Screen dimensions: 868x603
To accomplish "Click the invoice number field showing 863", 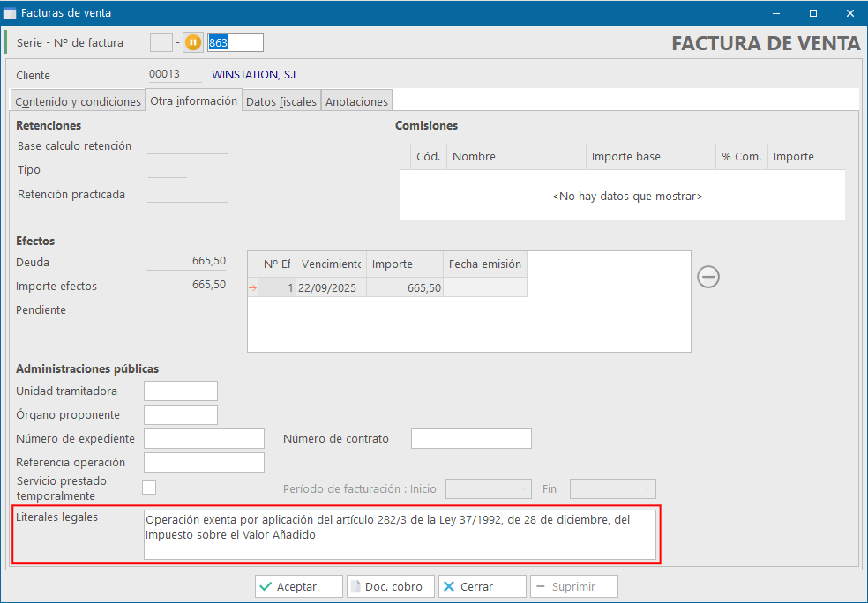I will coord(235,42).
